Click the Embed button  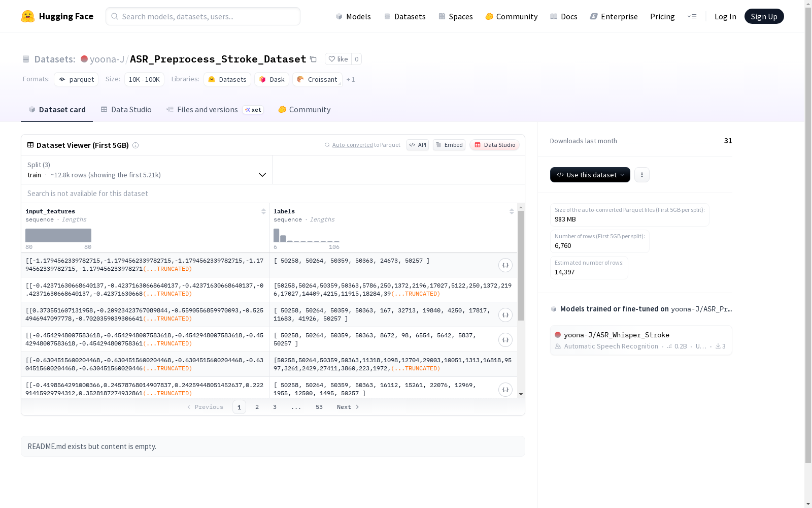(x=449, y=145)
